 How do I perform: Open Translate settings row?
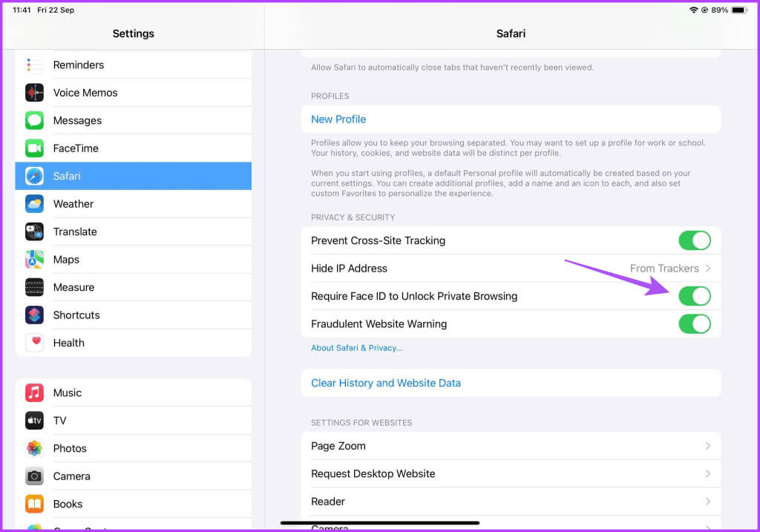tap(134, 231)
